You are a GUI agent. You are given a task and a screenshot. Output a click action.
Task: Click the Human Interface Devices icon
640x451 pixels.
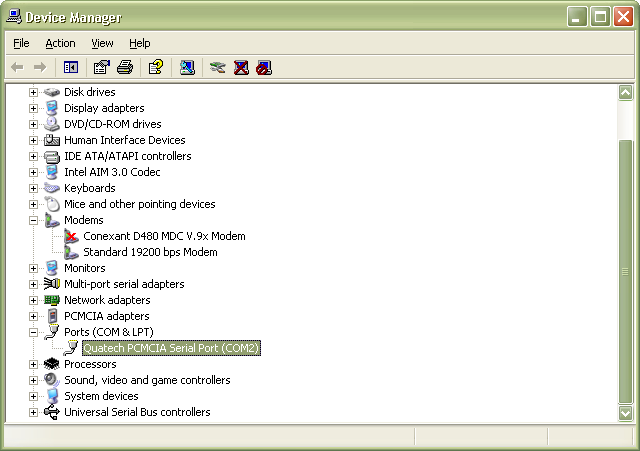[52, 140]
